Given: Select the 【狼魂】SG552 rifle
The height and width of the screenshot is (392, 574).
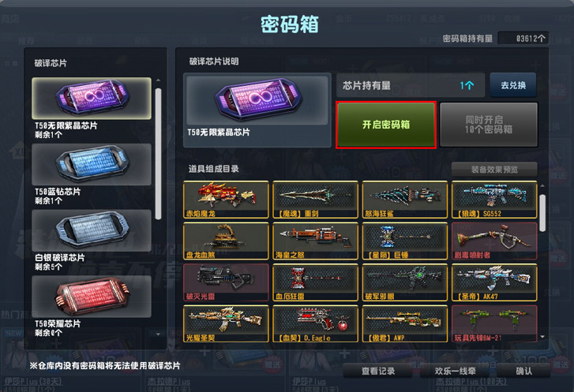Looking at the screenshot, I should [494, 200].
